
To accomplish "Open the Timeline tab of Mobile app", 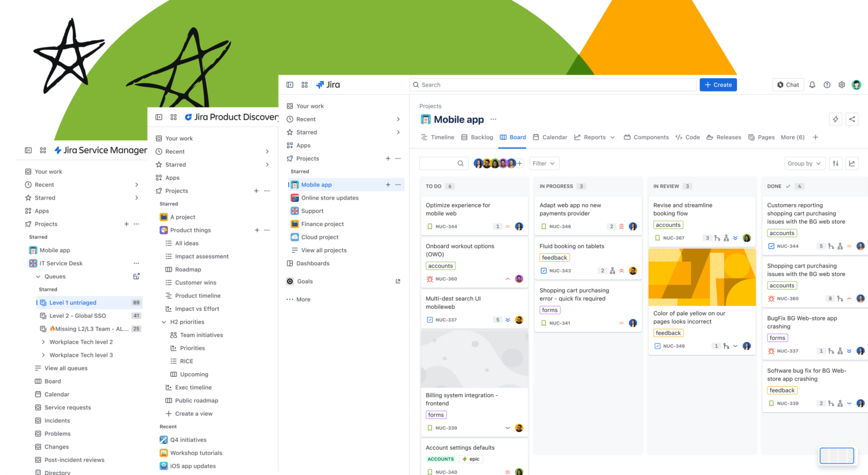I will (x=441, y=137).
